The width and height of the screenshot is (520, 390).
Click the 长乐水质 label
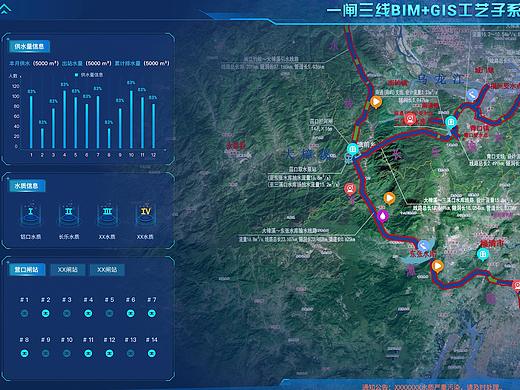click(69, 237)
